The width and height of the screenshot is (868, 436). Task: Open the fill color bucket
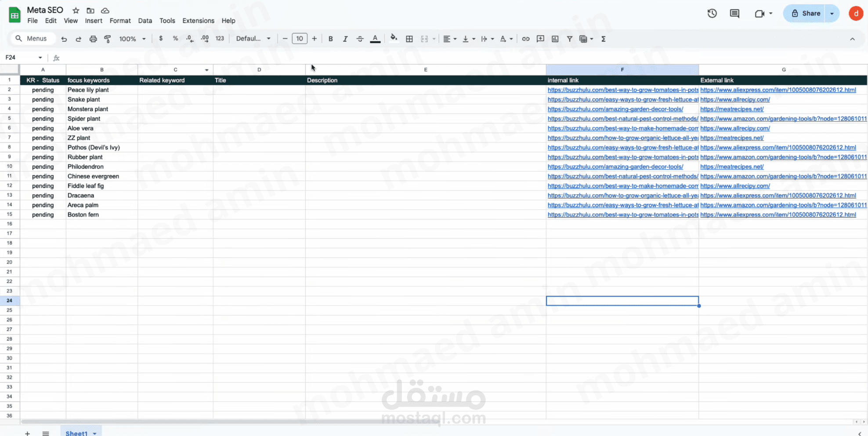coord(394,38)
